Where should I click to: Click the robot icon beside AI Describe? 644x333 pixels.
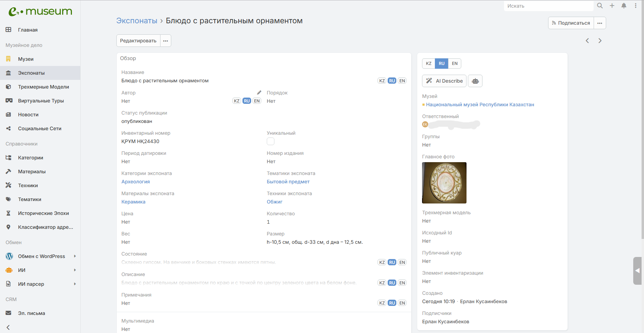click(475, 81)
